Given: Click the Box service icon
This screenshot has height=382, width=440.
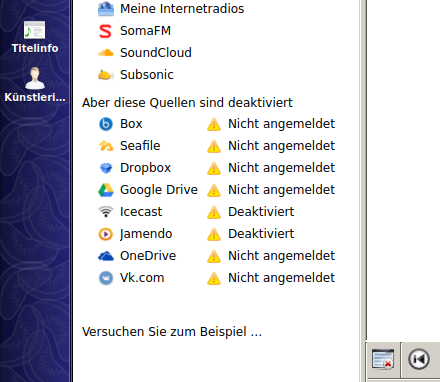Looking at the screenshot, I should (x=106, y=124).
